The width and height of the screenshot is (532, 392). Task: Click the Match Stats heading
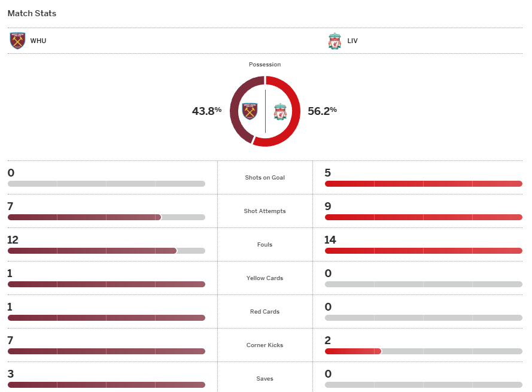[32, 13]
